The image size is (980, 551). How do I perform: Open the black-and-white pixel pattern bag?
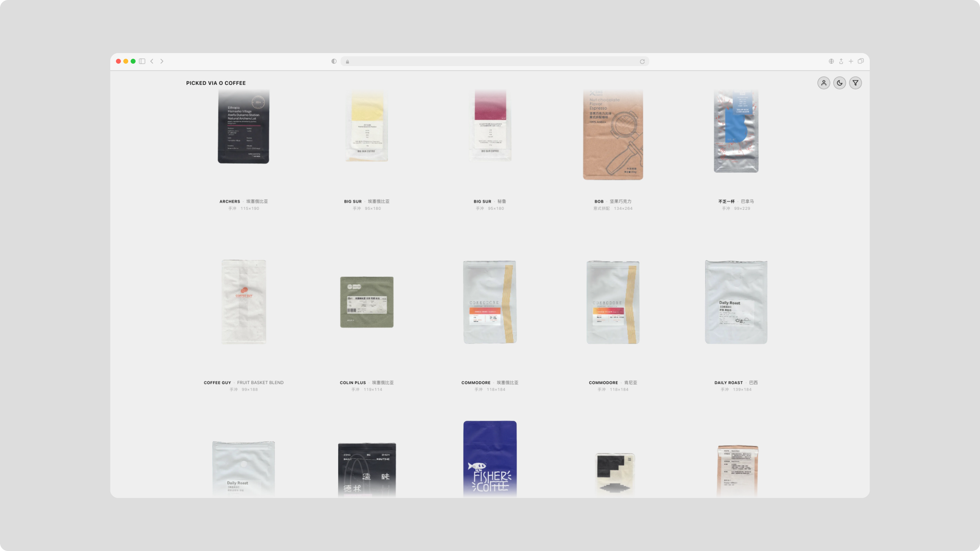615,475
